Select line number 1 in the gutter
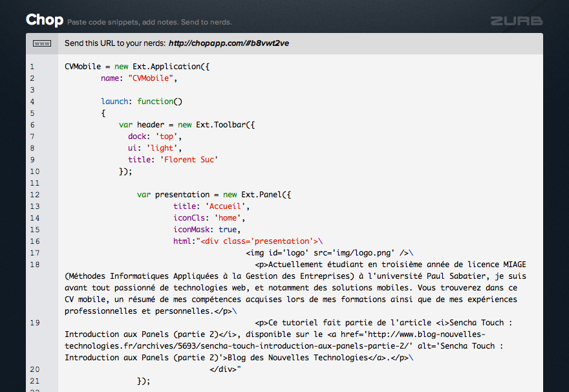 click(32, 67)
